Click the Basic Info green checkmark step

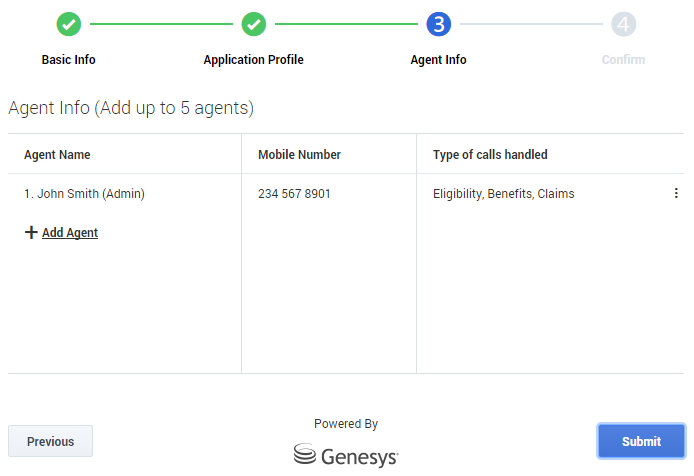click(x=69, y=24)
